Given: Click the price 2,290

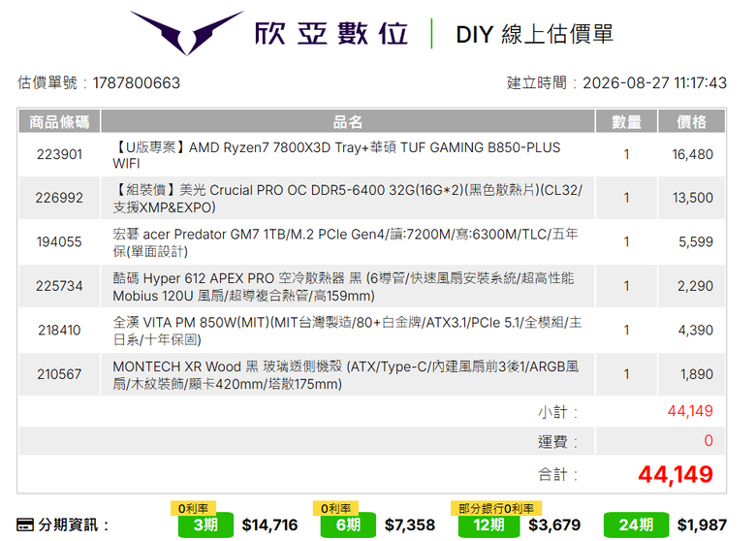Looking at the screenshot, I should click(x=695, y=286).
